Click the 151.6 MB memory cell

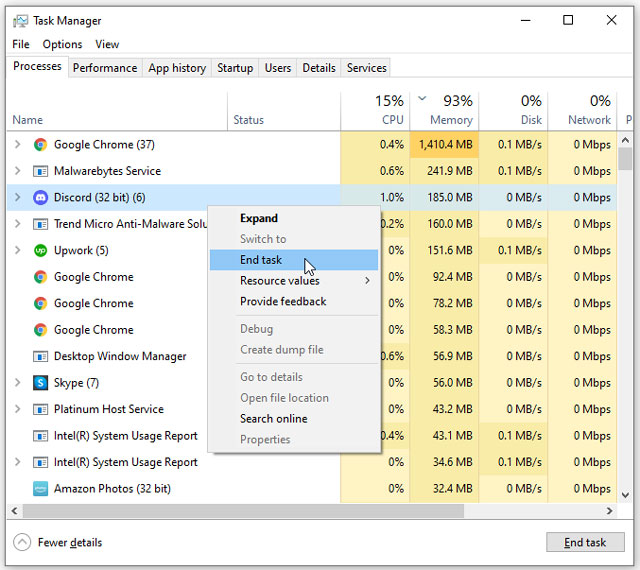point(444,250)
